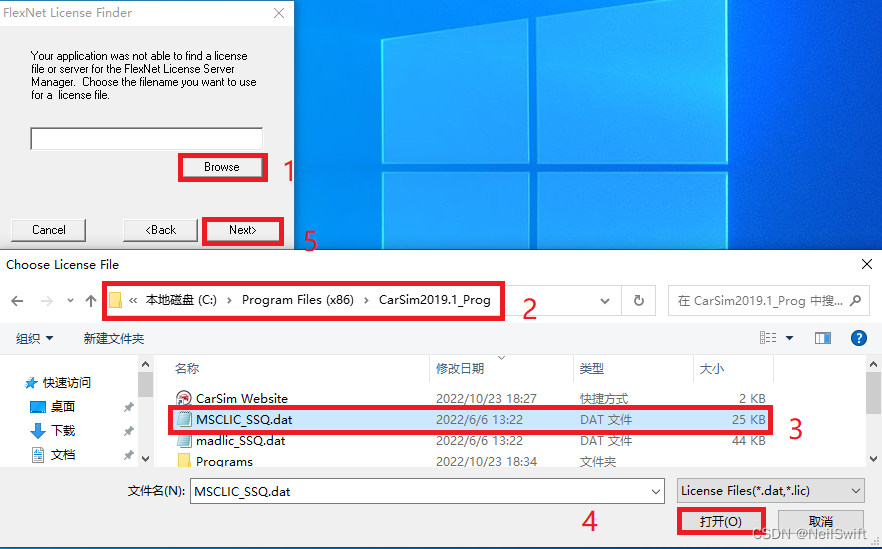Click the file list scroll down arrow
The width and height of the screenshot is (882, 549).
tap(873, 458)
